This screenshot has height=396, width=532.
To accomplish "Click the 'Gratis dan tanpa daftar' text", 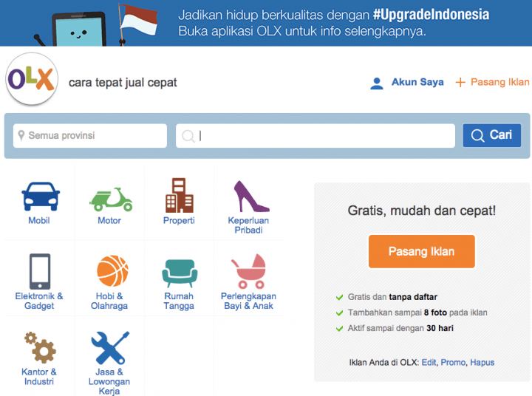I will 392,297.
